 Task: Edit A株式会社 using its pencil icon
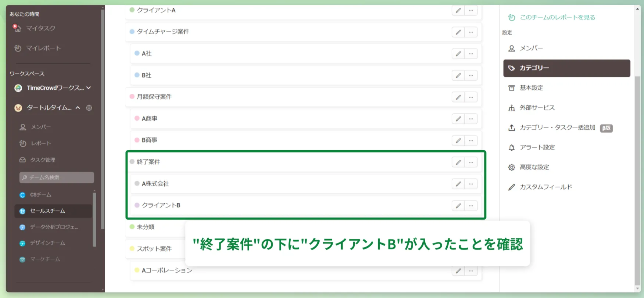point(458,184)
